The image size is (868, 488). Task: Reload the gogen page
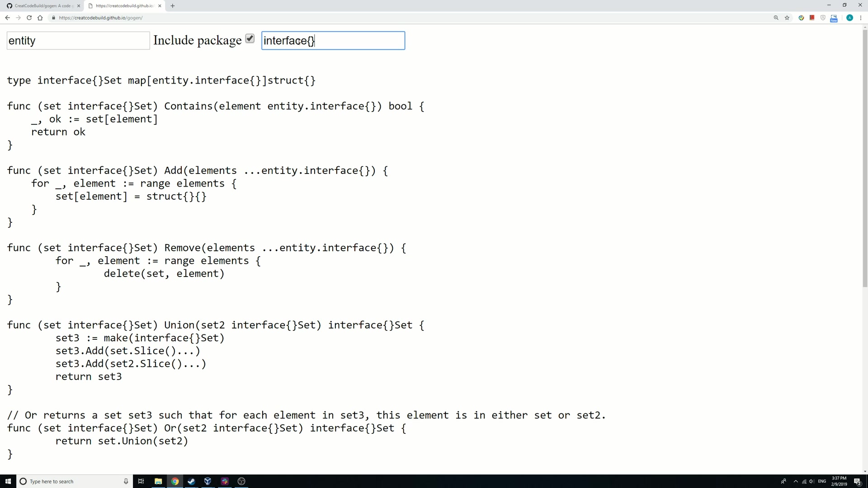[29, 18]
